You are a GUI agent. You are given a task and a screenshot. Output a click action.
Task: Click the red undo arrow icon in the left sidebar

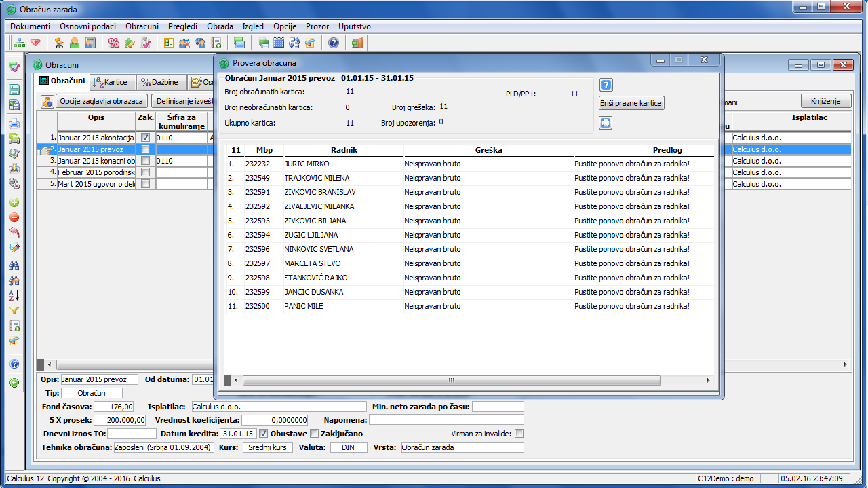pyautogui.click(x=14, y=233)
